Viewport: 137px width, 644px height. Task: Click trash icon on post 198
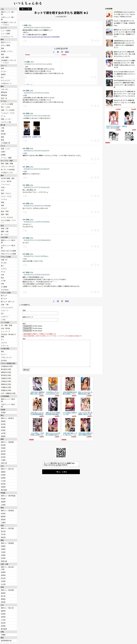[x=95, y=106]
